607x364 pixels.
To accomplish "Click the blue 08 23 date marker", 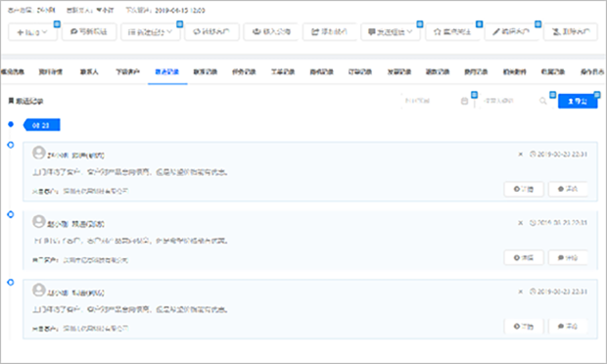I will tap(41, 125).
